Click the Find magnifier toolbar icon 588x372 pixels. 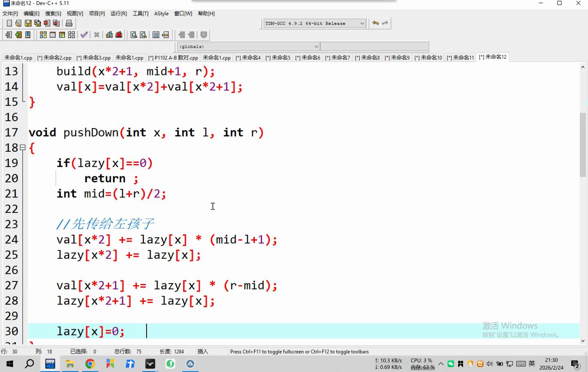(x=134, y=35)
